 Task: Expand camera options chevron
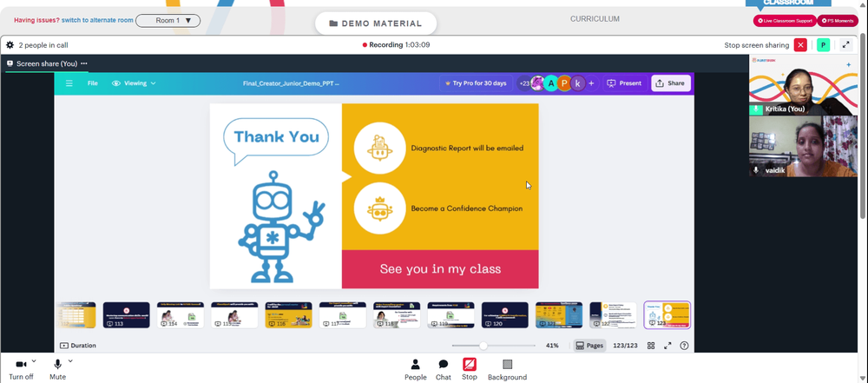(34, 360)
